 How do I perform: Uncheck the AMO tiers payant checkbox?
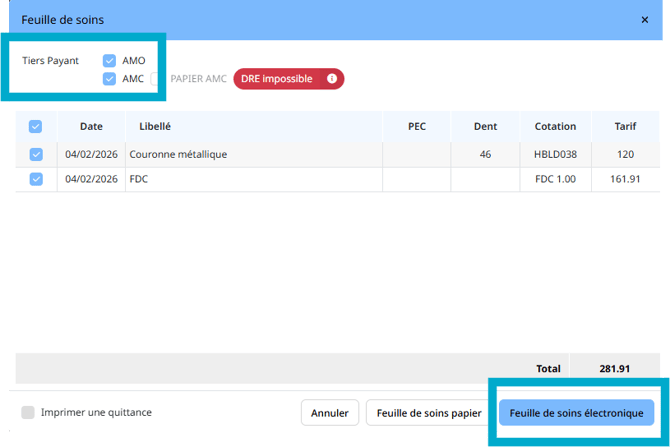(110, 61)
